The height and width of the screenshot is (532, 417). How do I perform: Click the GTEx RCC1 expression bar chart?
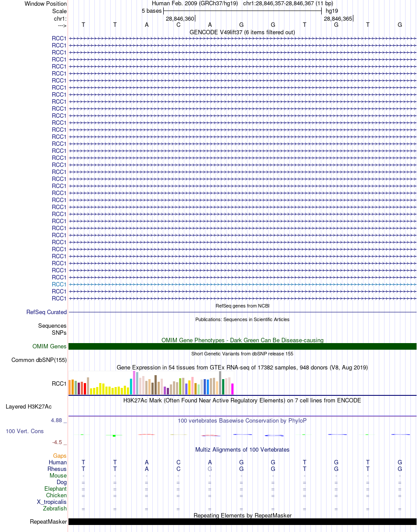point(151,383)
